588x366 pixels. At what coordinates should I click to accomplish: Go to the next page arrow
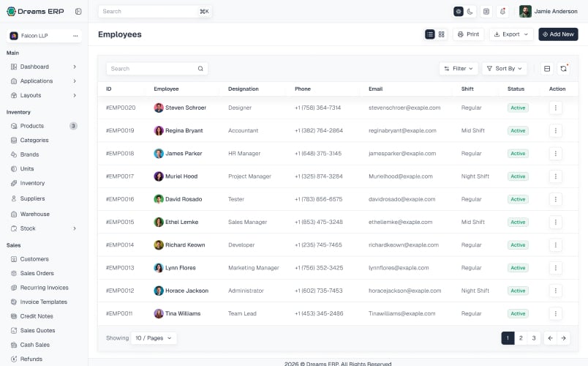(563, 338)
